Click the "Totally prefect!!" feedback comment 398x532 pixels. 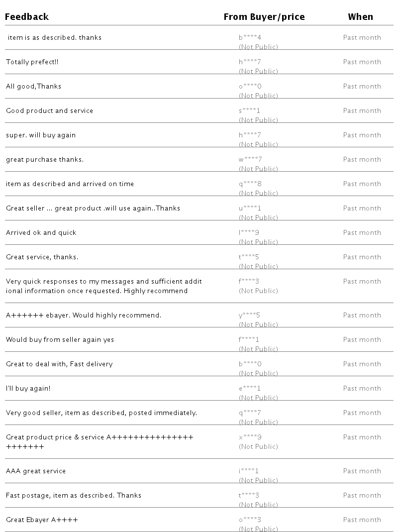pyautogui.click(x=32, y=62)
